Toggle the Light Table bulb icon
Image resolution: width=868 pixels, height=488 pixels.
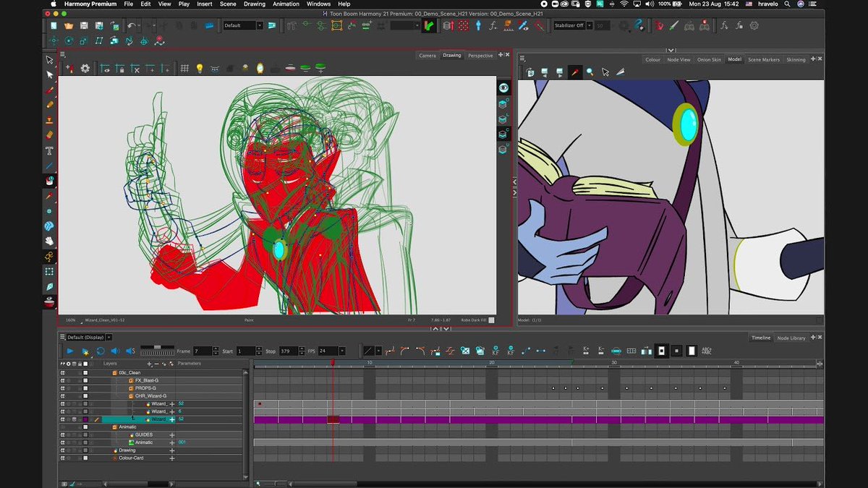(x=200, y=69)
